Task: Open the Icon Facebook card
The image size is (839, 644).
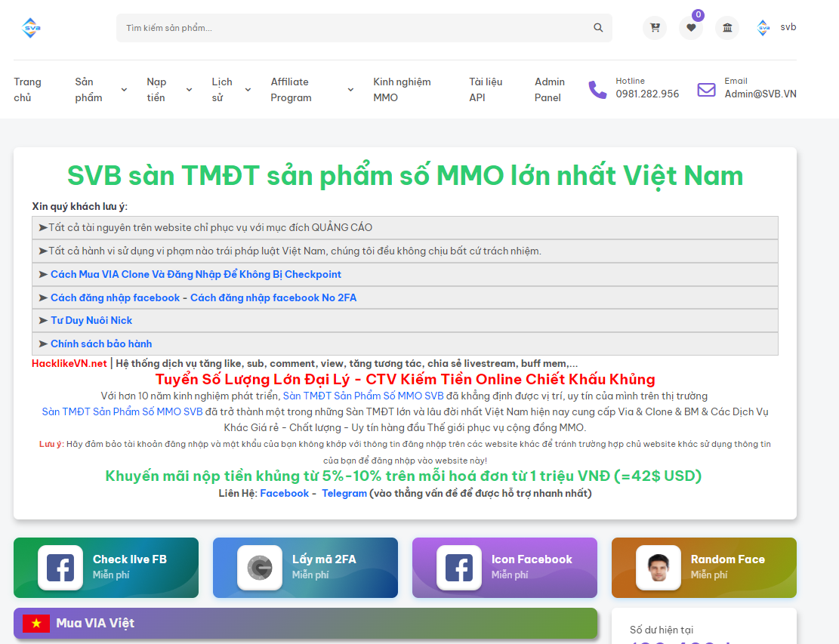Action: pyautogui.click(x=504, y=568)
